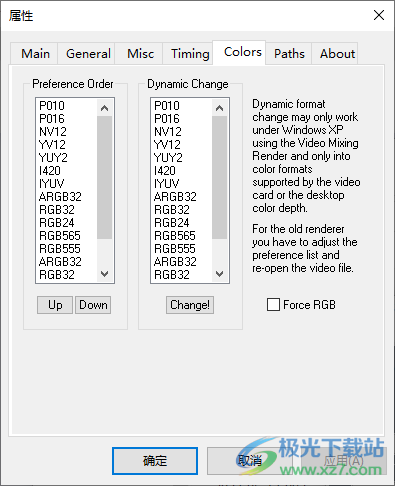Select I420 in Dynamic Change list
395x486 pixels.
pyautogui.click(x=181, y=171)
